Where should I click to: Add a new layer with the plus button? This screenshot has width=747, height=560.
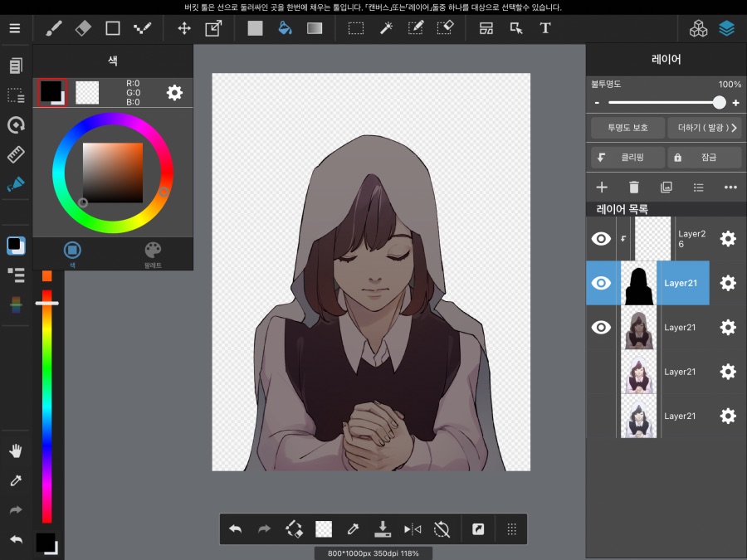pos(601,187)
